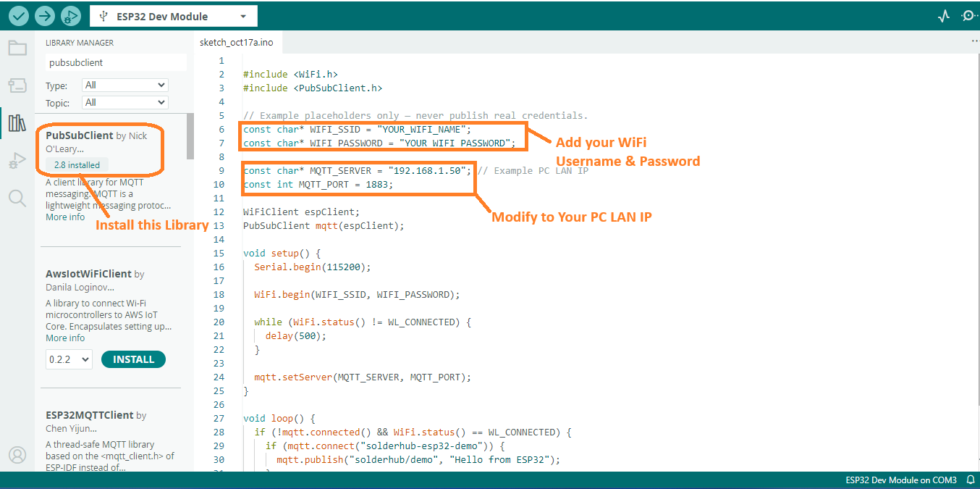
Task: Click the MQTT_PORT = 1883 line
Action: coord(318,185)
